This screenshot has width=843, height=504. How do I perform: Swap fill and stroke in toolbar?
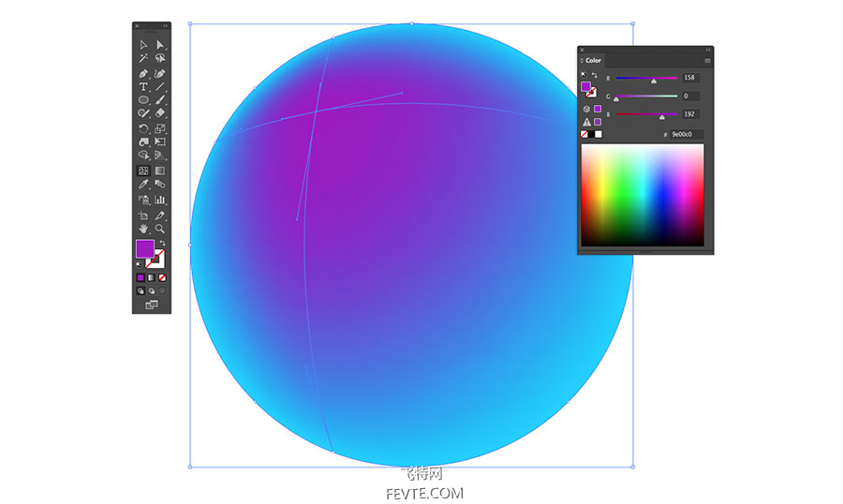[162, 244]
